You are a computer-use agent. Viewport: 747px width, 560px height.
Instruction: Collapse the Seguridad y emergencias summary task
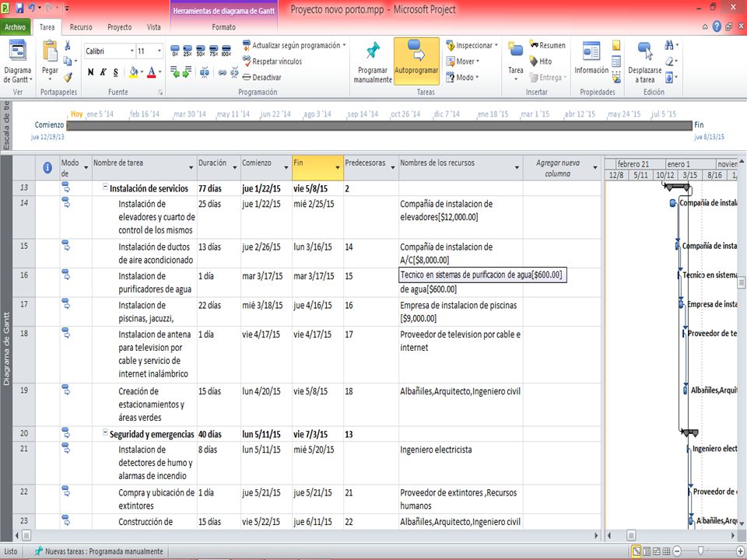[105, 433]
